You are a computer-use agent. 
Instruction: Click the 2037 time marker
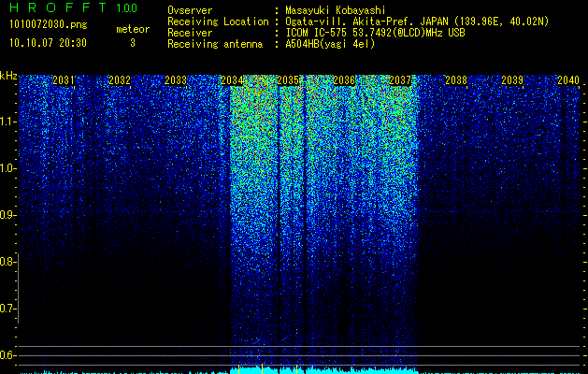tap(400, 80)
